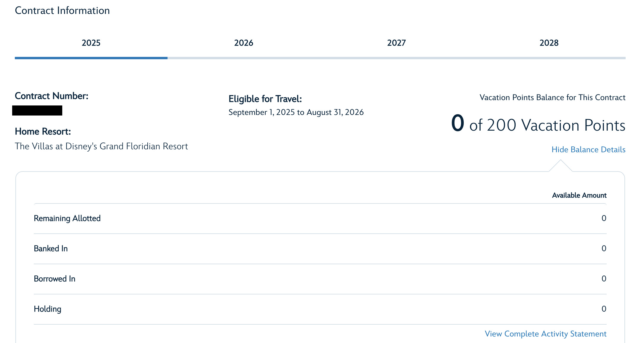The height and width of the screenshot is (343, 644).
Task: Click the September 1, 2025 travel date range
Action: point(296,112)
